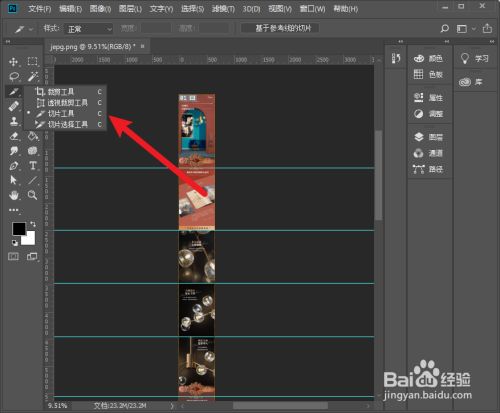
Task: Click 基于参考线的切片 button
Action: pos(280,28)
